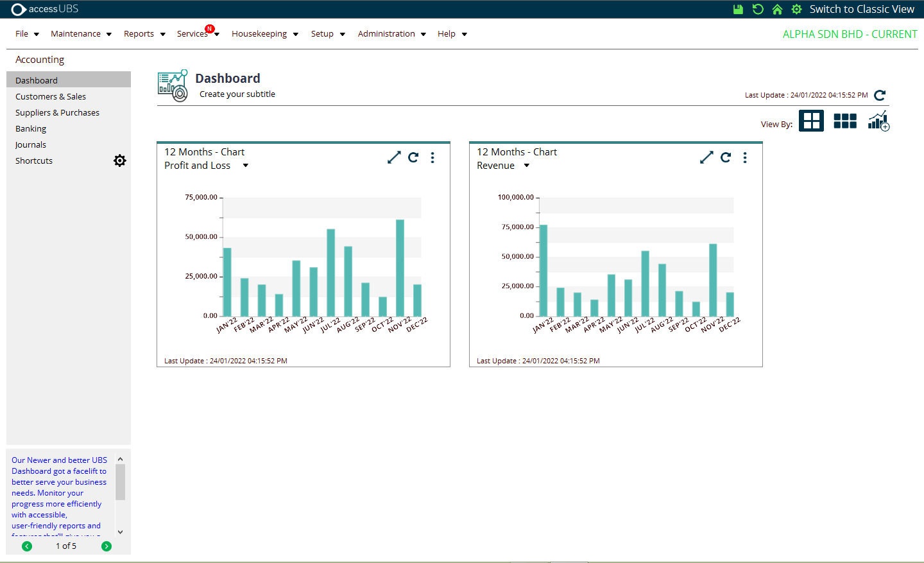Refresh the Revenue chart
The image size is (924, 563).
tap(726, 157)
